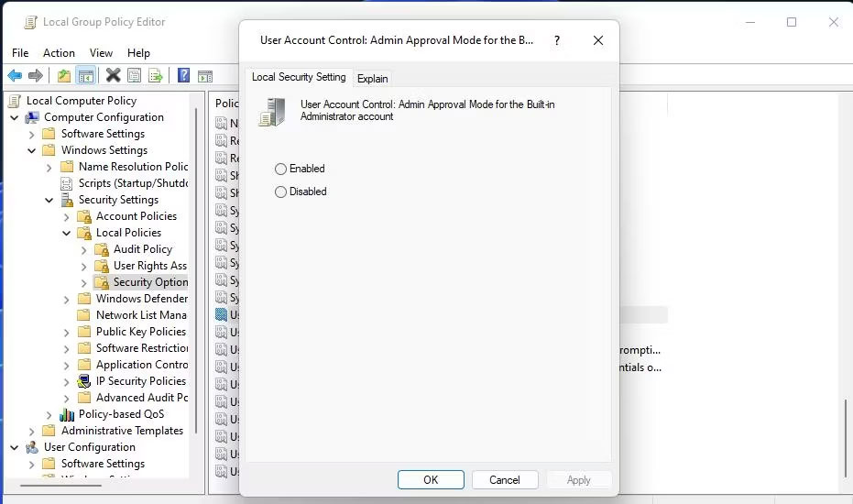Select the Enabled radio button
Image resolution: width=853 pixels, height=504 pixels.
(x=280, y=170)
